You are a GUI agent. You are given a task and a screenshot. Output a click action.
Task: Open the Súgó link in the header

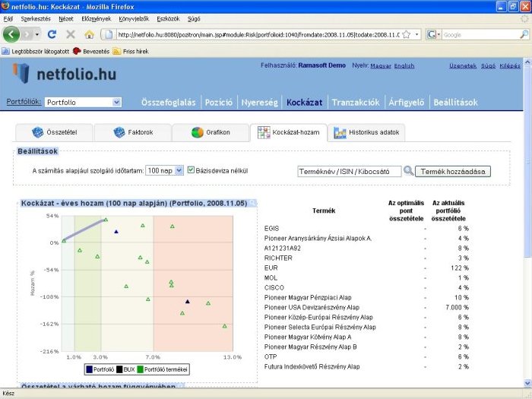pyautogui.click(x=488, y=65)
